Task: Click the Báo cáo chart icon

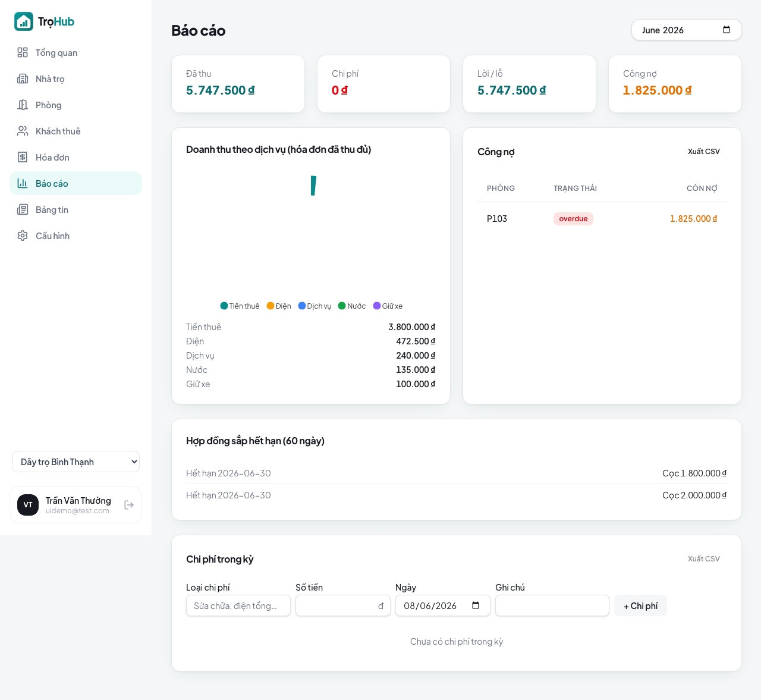Action: pyautogui.click(x=23, y=183)
